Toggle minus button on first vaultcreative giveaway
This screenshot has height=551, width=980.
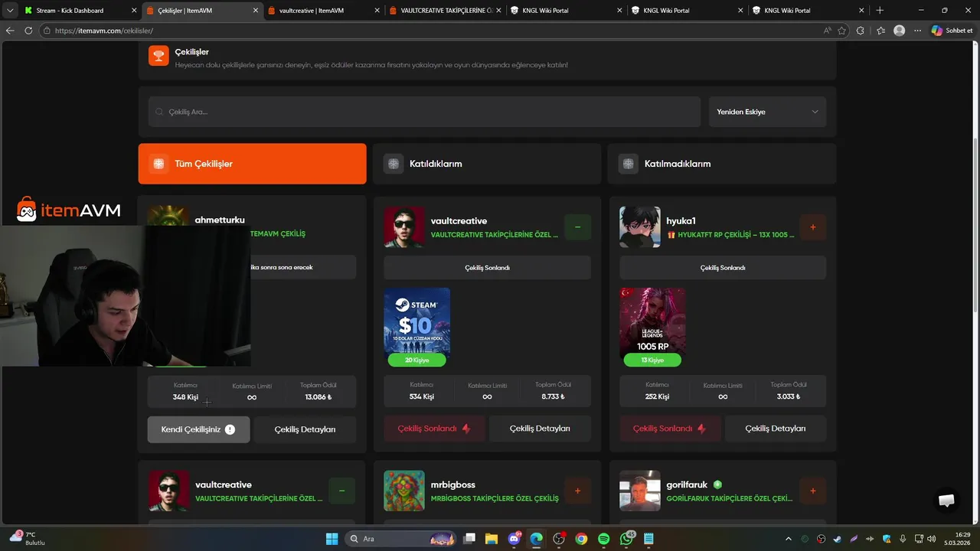(x=577, y=227)
